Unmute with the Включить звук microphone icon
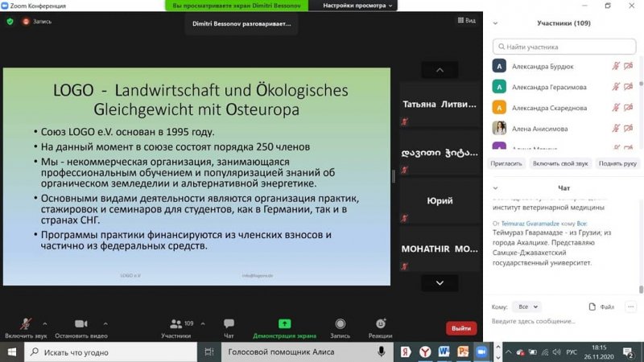 click(x=26, y=323)
